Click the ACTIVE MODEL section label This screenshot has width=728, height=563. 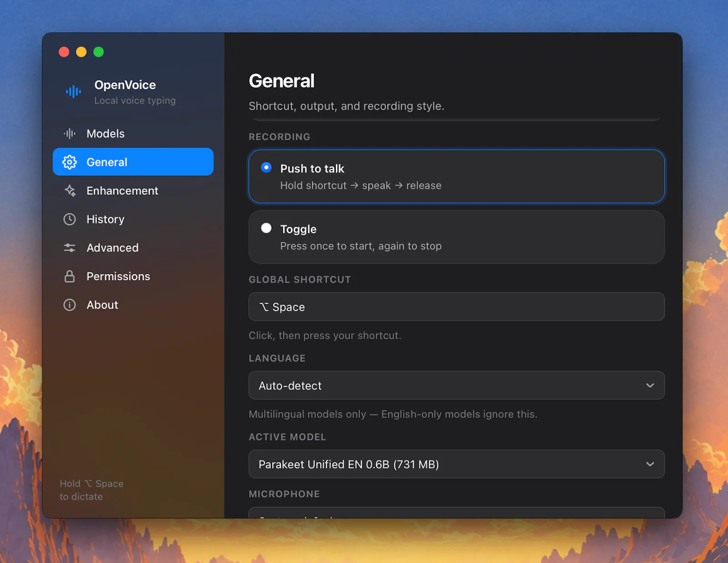click(288, 437)
